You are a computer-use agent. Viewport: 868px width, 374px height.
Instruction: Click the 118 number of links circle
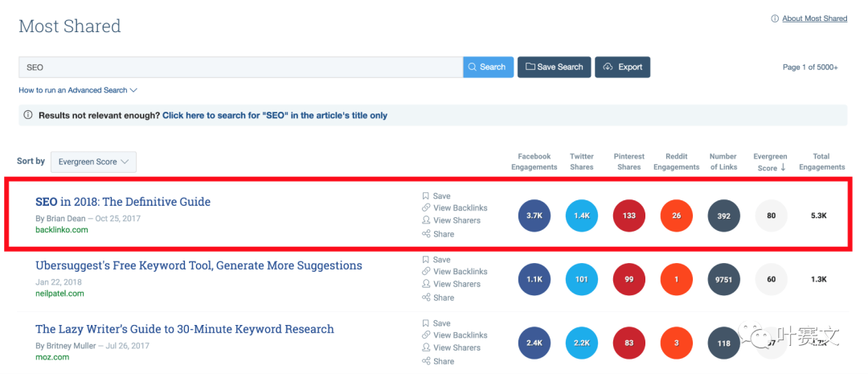tap(723, 343)
